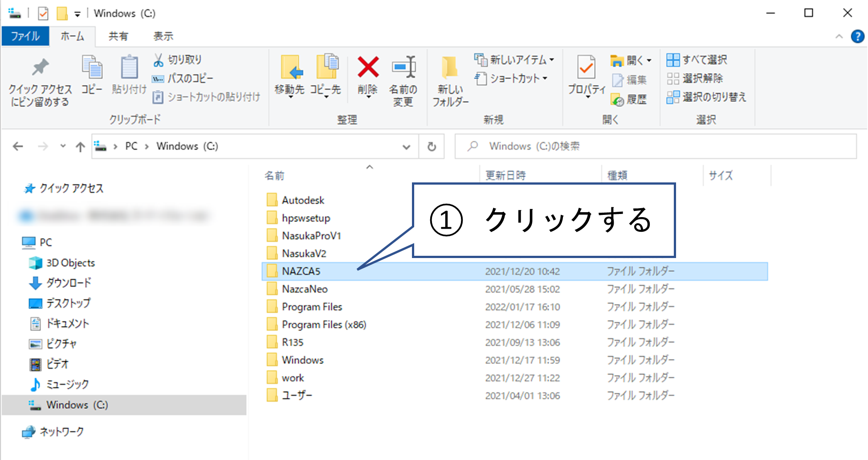
Task: Open the recent locations chevron
Action: click(x=63, y=146)
